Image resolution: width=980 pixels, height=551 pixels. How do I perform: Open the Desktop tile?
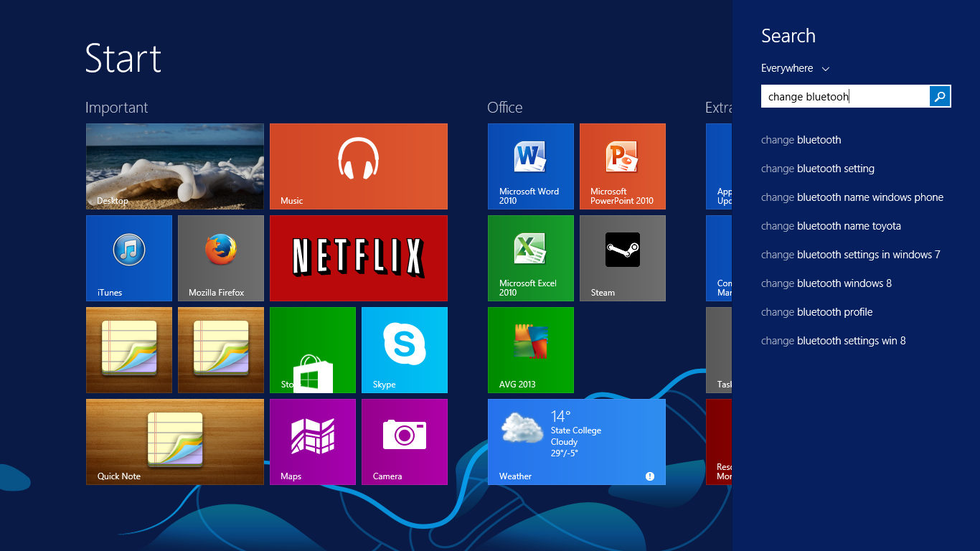[175, 166]
